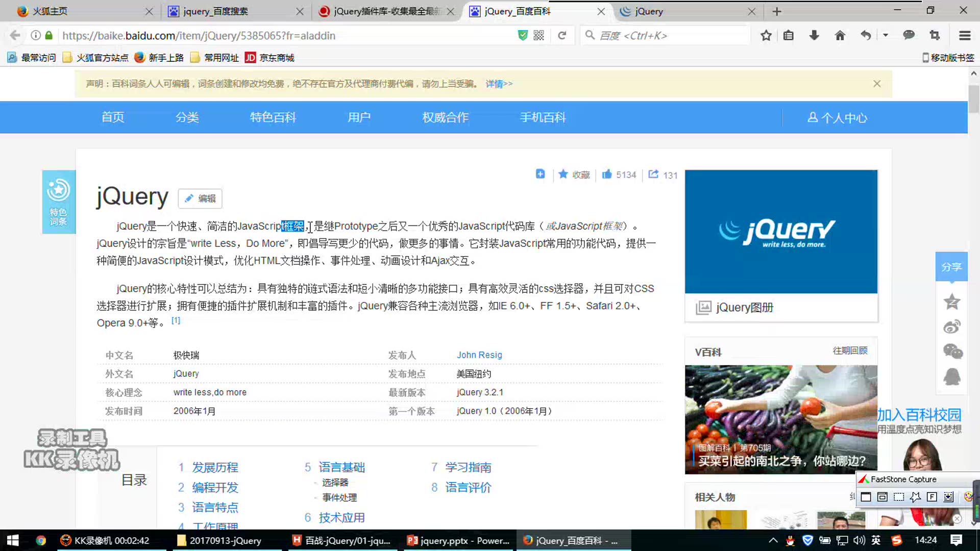Click the 分享 side button
The image size is (980, 551).
point(951,267)
